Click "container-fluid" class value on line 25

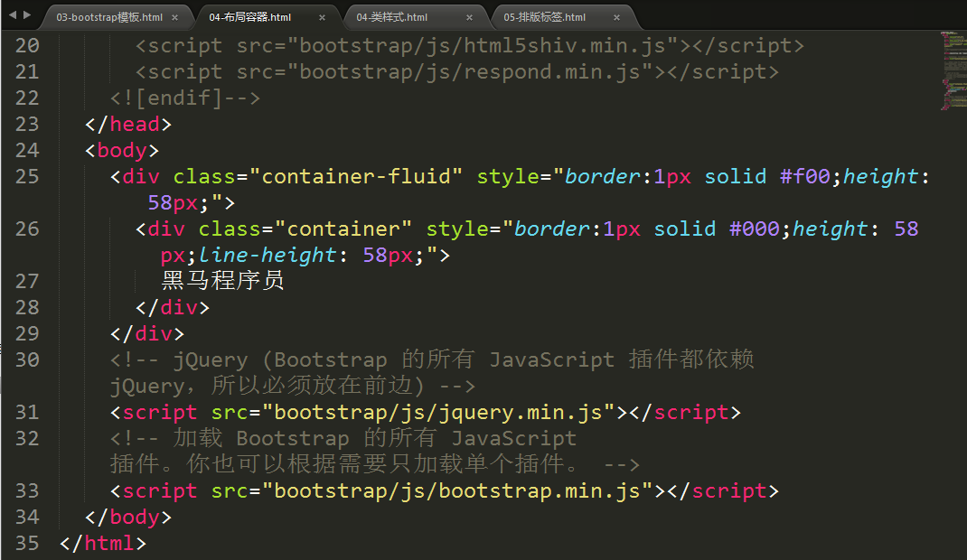click(x=355, y=177)
